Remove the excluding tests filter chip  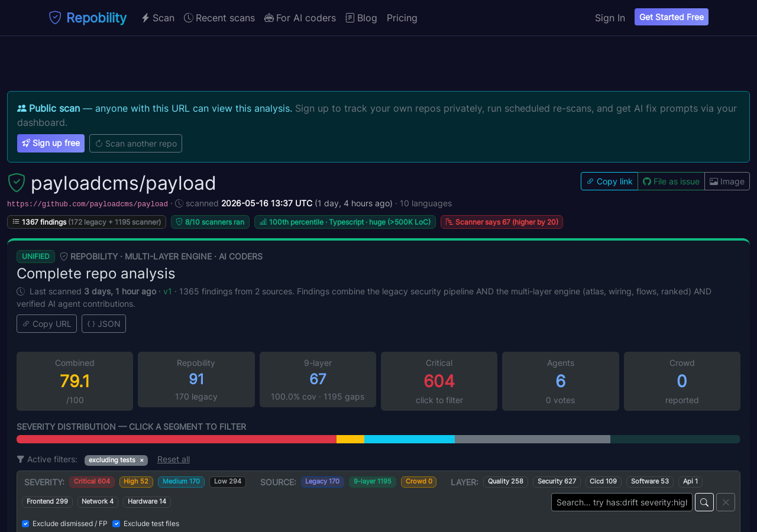(x=141, y=460)
